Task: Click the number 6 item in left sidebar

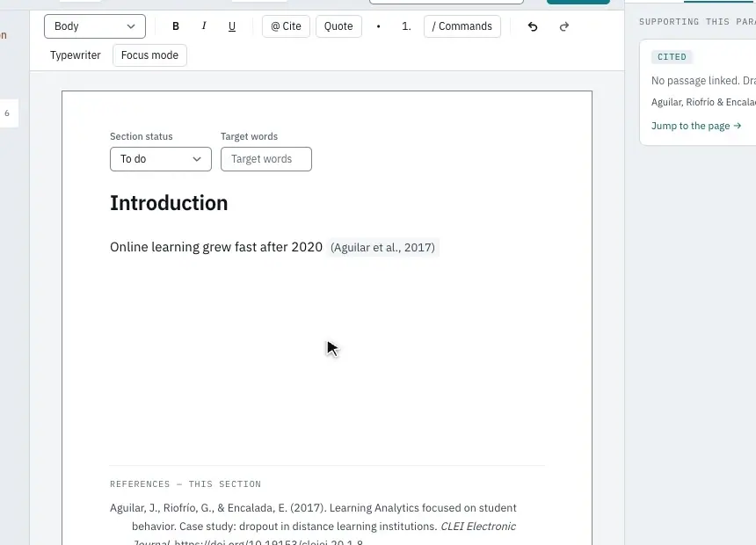Action: 7,113
